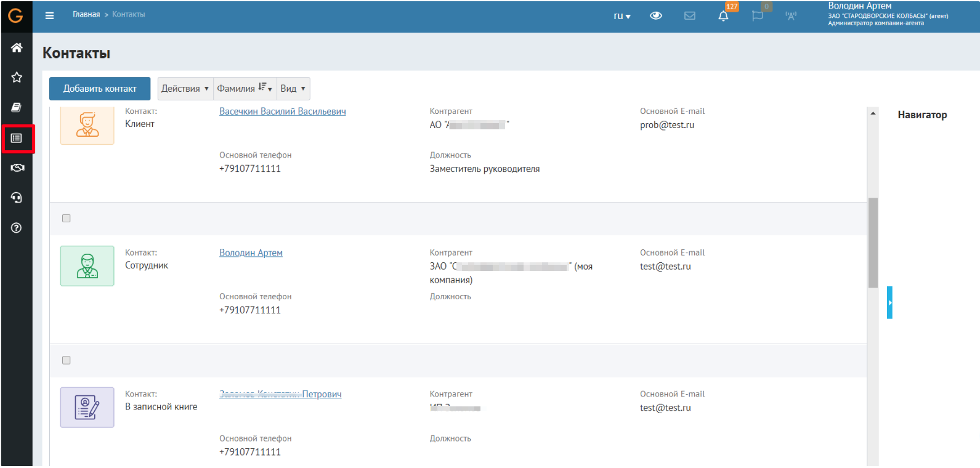
Task: Click the vertical scrollbar thumb
Action: point(873,243)
